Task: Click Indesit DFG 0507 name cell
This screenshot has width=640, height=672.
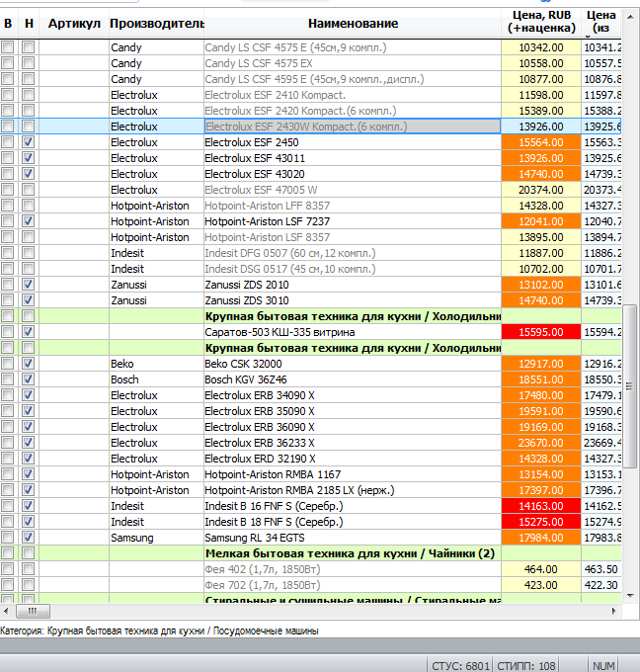Action: [353, 253]
